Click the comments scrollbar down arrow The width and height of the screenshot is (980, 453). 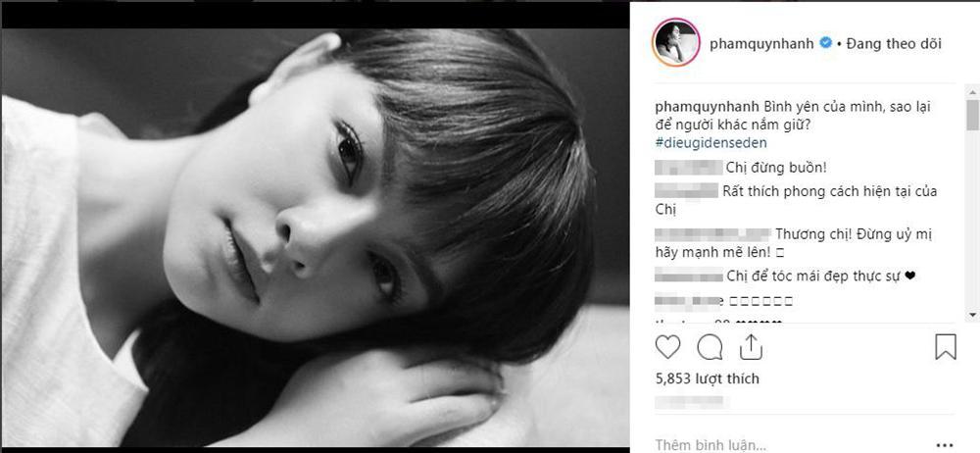pyautogui.click(x=972, y=315)
